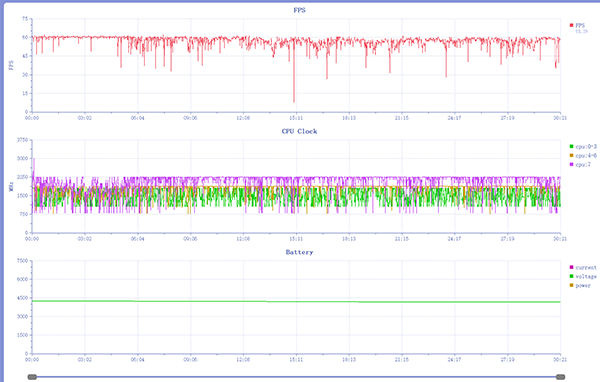
Task: Hide the cpu:0-3 green legend entry
Action: tap(583, 147)
